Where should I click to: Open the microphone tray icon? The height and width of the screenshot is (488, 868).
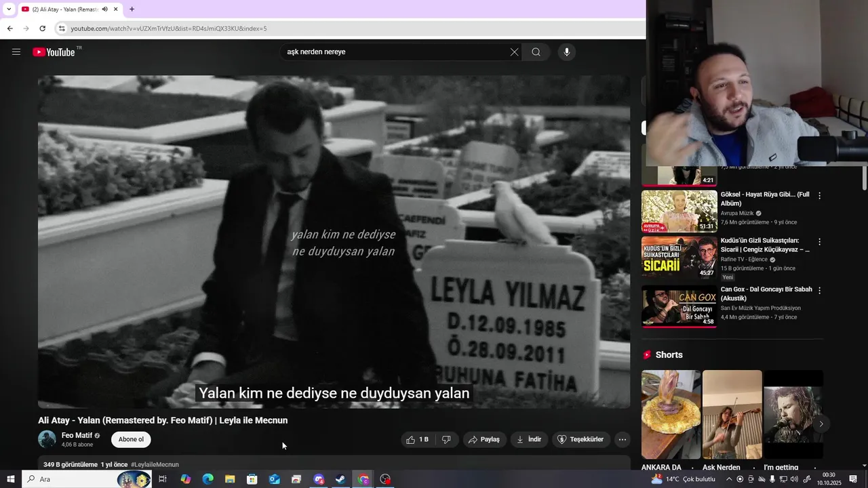[x=772, y=479]
